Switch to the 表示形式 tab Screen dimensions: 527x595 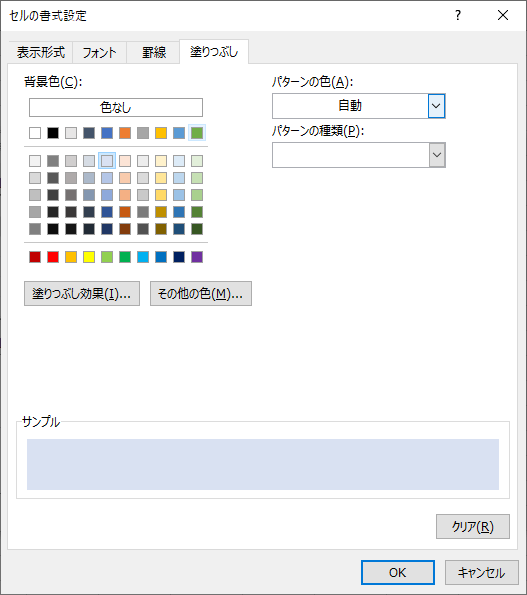[41, 52]
